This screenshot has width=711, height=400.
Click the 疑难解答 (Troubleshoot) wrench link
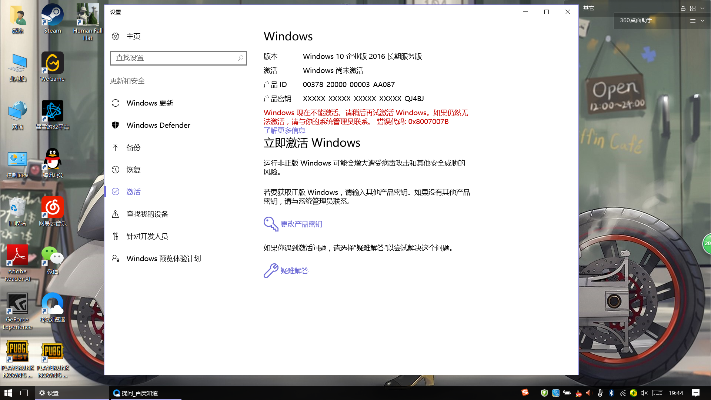pyautogui.click(x=293, y=270)
